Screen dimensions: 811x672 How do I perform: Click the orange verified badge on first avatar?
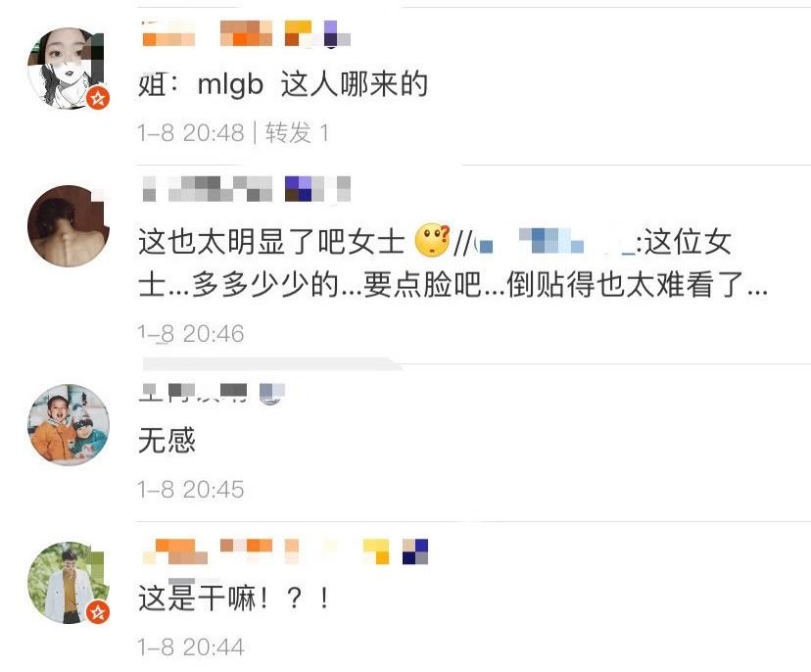pyautogui.click(x=98, y=97)
